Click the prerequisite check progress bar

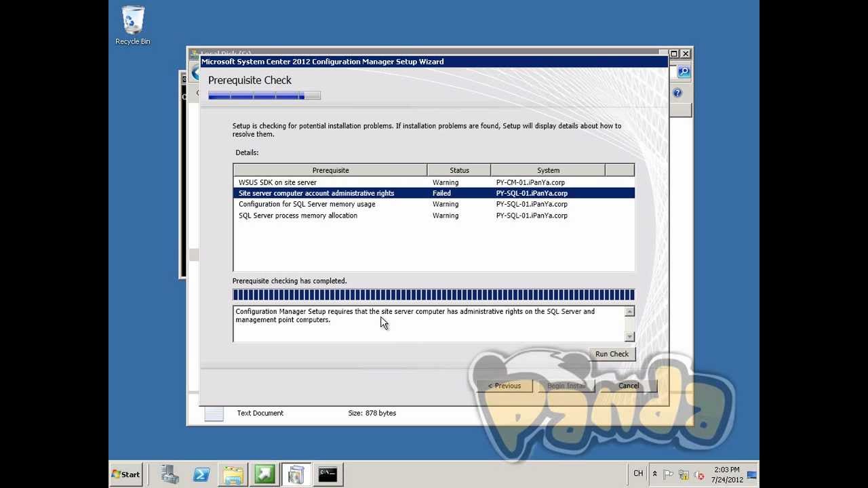pyautogui.click(x=434, y=294)
